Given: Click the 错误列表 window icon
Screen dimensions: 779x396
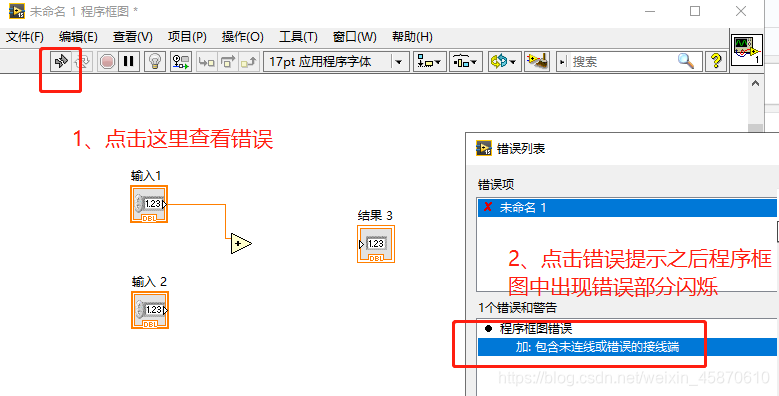Looking at the screenshot, I should (484, 148).
